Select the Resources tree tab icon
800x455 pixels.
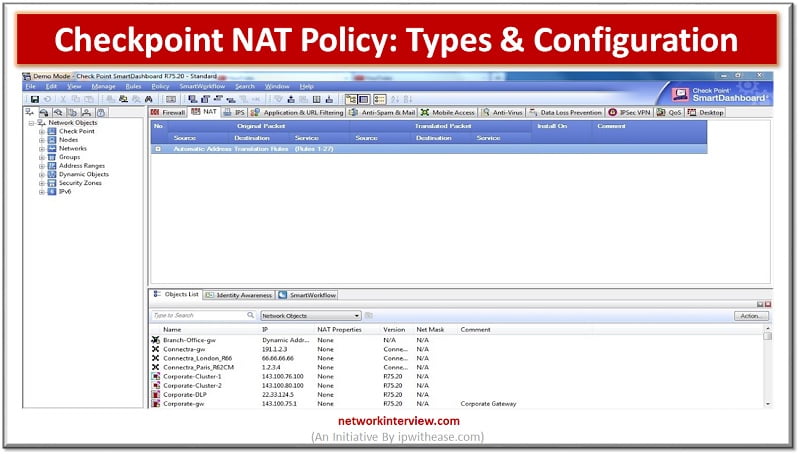tap(59, 112)
